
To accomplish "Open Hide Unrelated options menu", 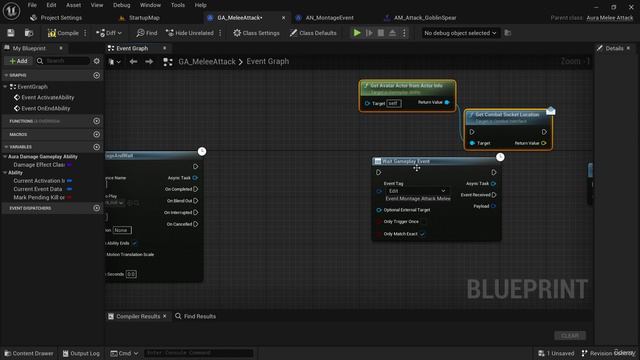I will click(220, 33).
